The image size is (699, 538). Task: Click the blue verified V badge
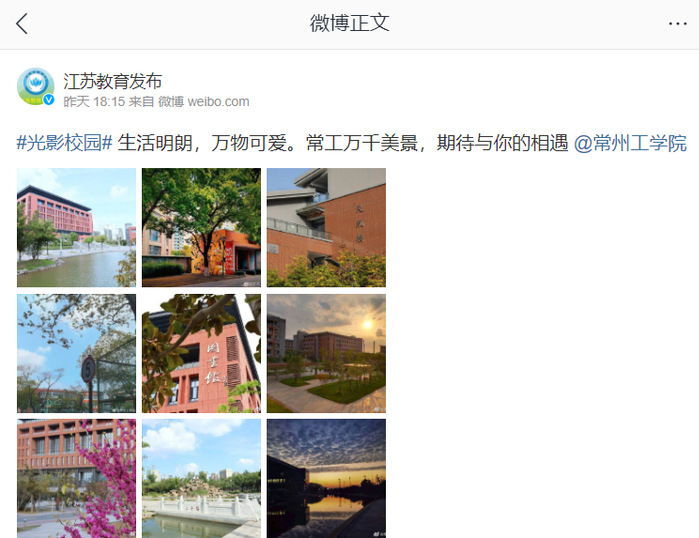[49, 99]
